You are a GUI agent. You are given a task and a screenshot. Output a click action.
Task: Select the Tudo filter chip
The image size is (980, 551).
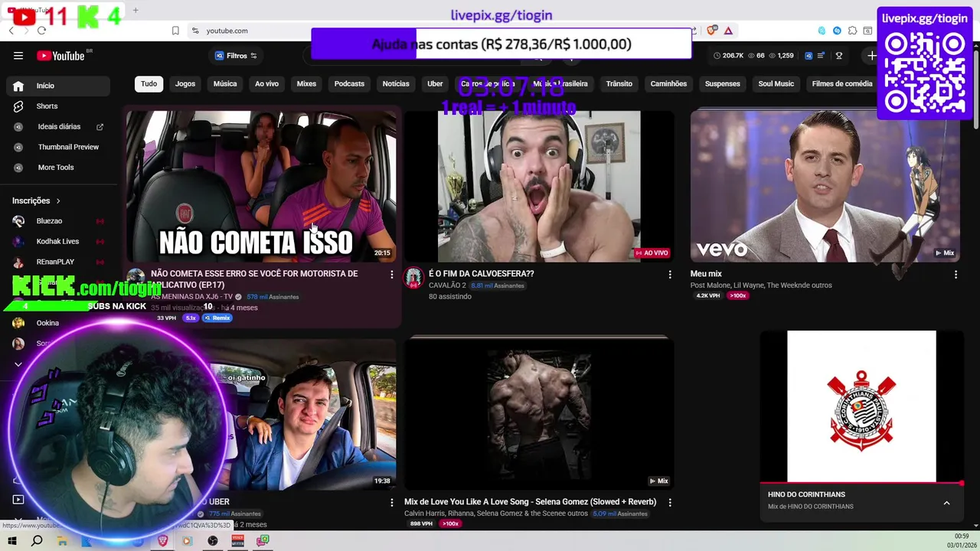pyautogui.click(x=149, y=83)
